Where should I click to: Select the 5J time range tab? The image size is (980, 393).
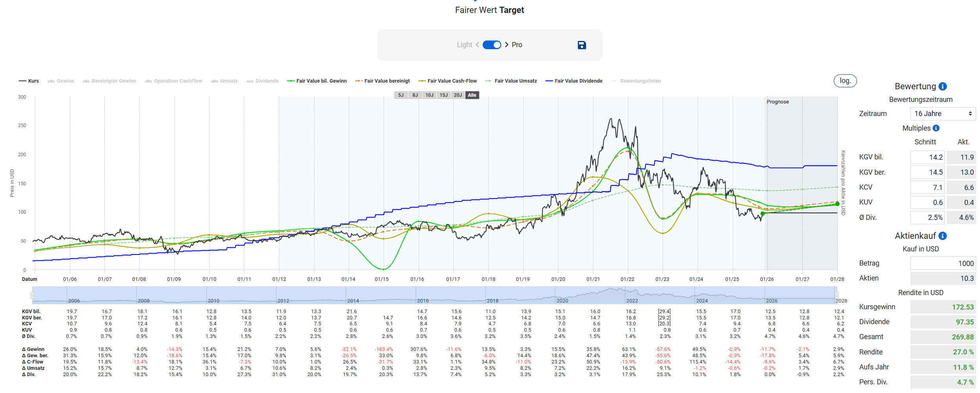click(401, 95)
